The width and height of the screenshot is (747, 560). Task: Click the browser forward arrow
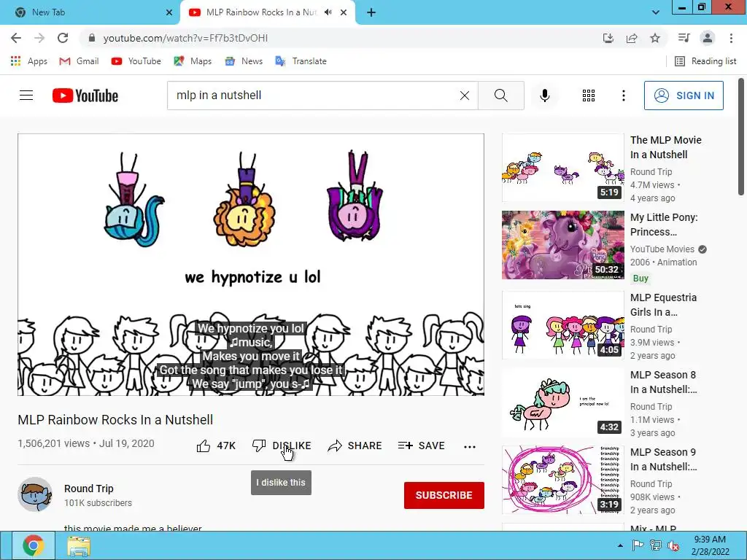39,38
